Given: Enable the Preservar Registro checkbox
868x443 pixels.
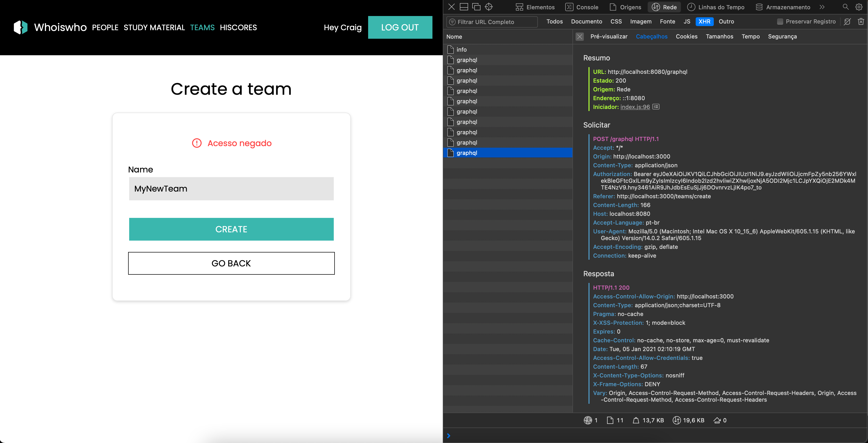Looking at the screenshot, I should point(780,21).
